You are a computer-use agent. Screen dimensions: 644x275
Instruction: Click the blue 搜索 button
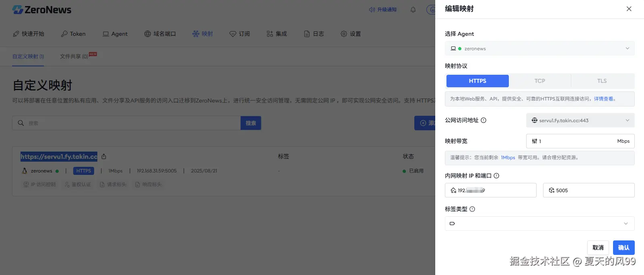[x=251, y=123]
